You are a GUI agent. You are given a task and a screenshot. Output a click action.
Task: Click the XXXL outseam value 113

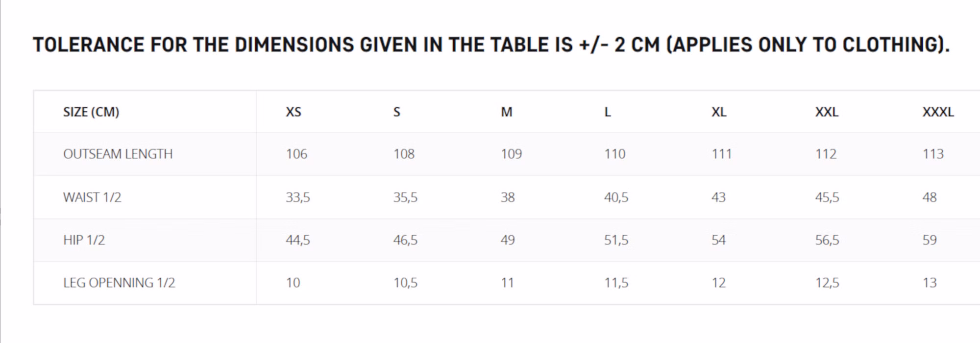click(x=933, y=154)
